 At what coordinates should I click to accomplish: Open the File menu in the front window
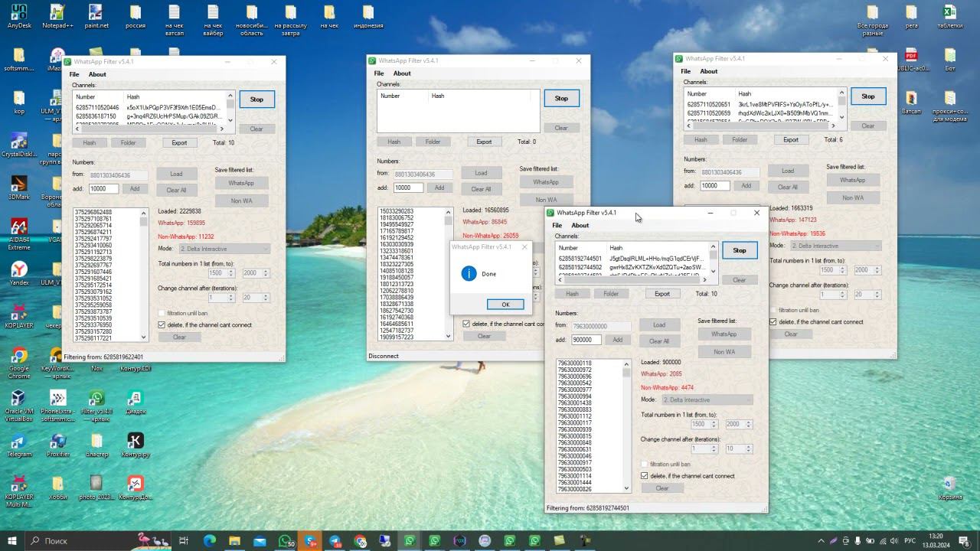pyautogui.click(x=557, y=225)
